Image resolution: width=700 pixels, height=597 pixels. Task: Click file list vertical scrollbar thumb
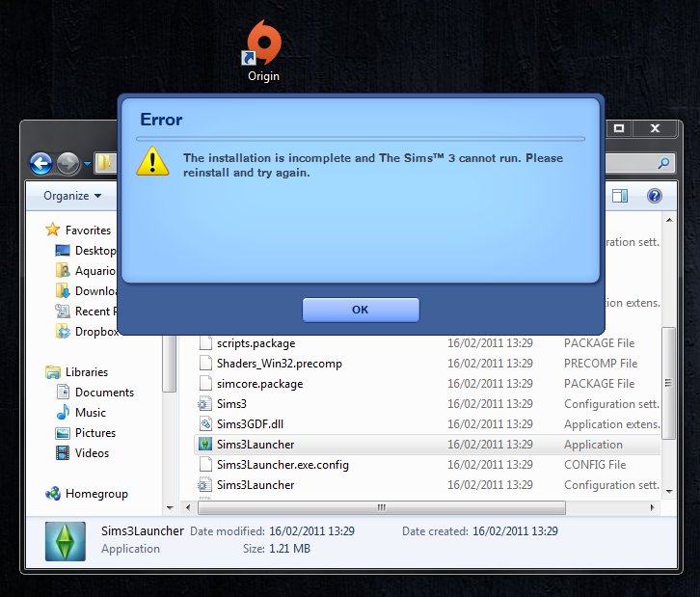tap(668, 383)
